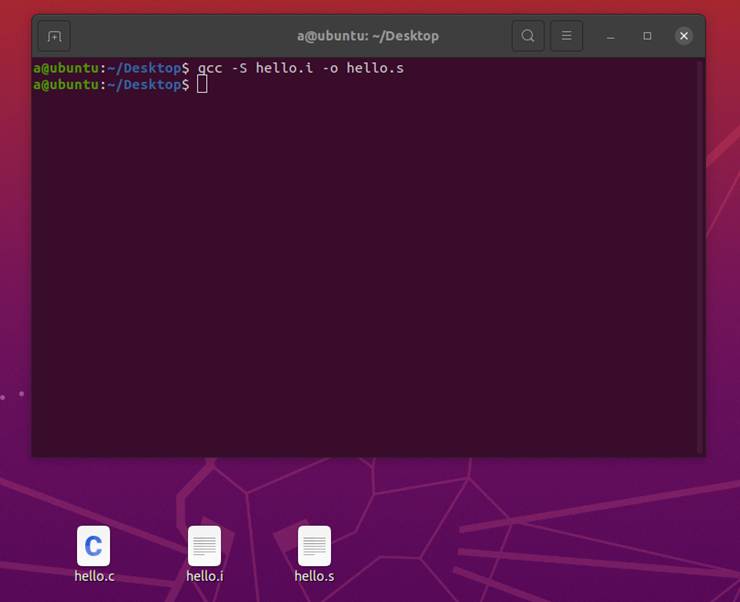Open the terminal hamburger menu
The height and width of the screenshot is (602, 740).
[x=566, y=36]
